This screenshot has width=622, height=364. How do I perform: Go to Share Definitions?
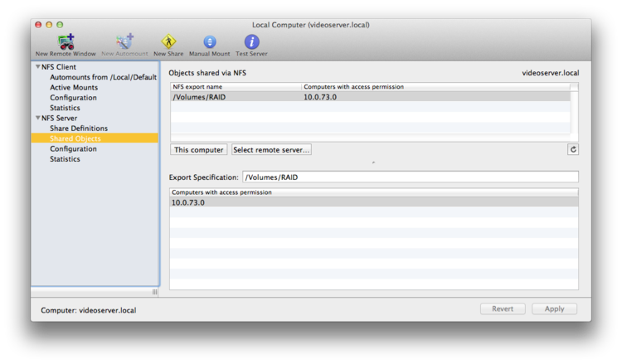tap(79, 128)
